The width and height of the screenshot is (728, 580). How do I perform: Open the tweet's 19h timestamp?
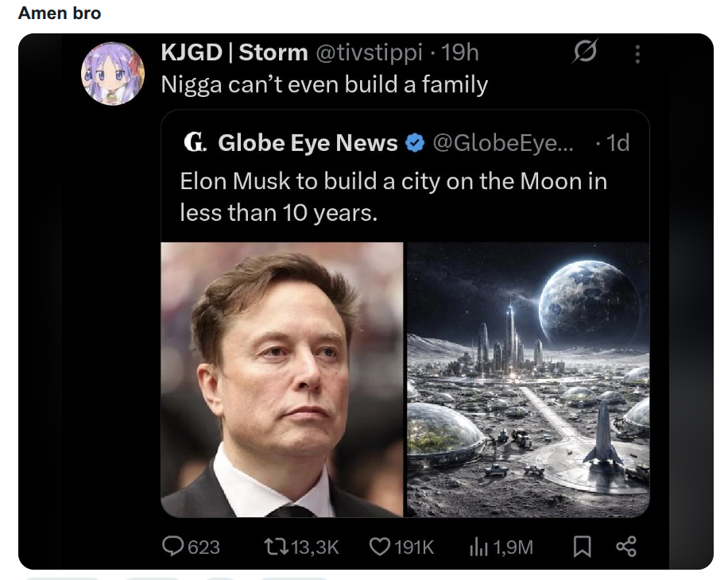pyautogui.click(x=459, y=52)
